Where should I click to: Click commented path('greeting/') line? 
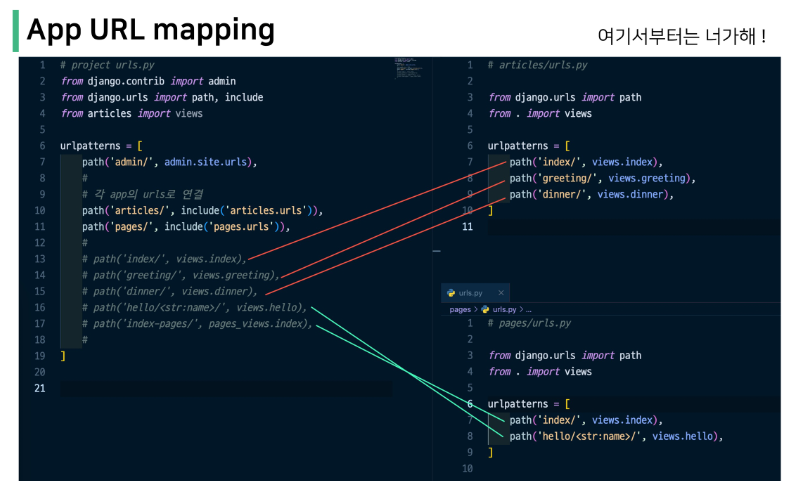pos(181,275)
